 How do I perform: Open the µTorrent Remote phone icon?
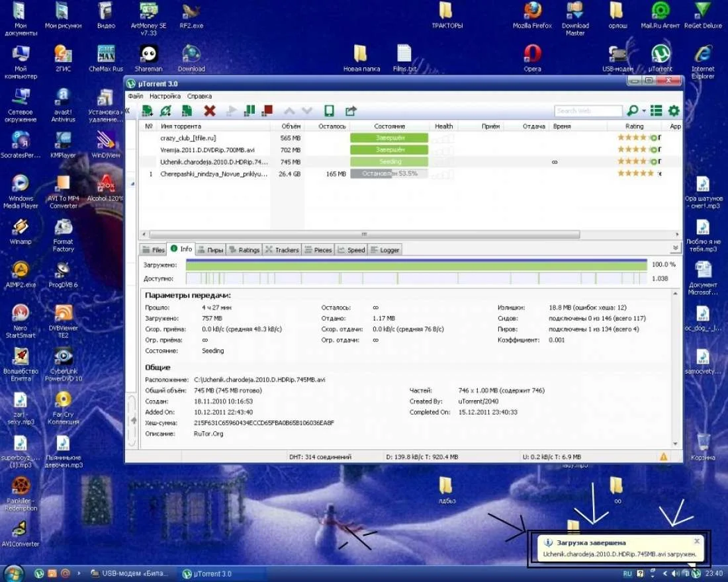click(328, 111)
